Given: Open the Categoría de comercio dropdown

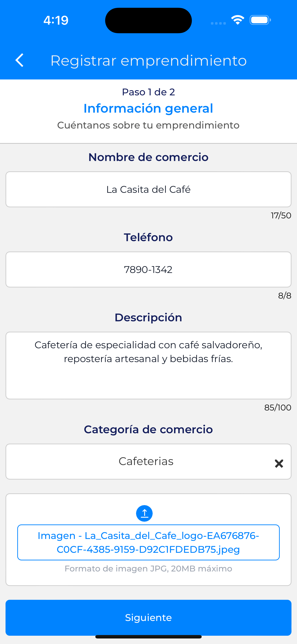Looking at the screenshot, I should tap(146, 462).
